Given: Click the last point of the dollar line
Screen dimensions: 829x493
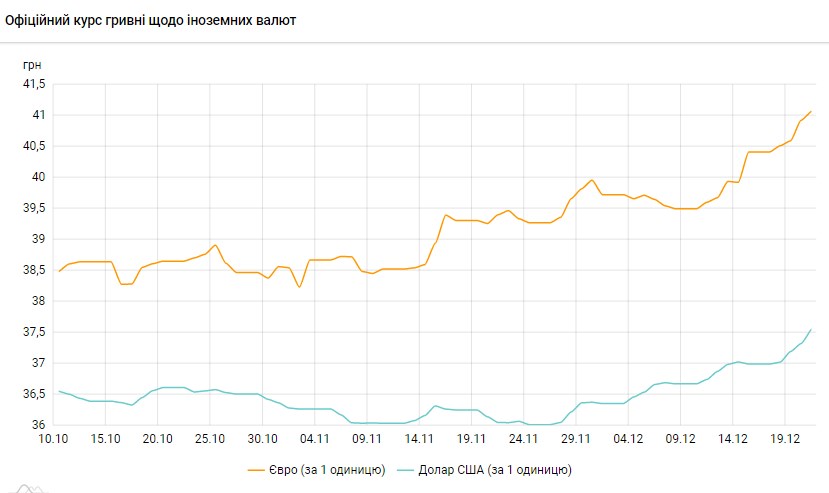Looking at the screenshot, I should click(811, 329).
